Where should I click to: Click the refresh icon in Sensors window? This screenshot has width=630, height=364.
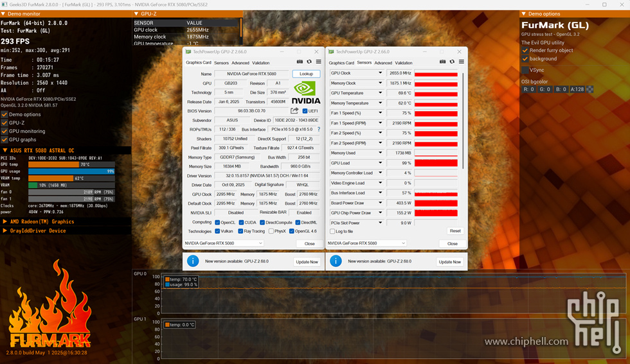click(x=452, y=62)
